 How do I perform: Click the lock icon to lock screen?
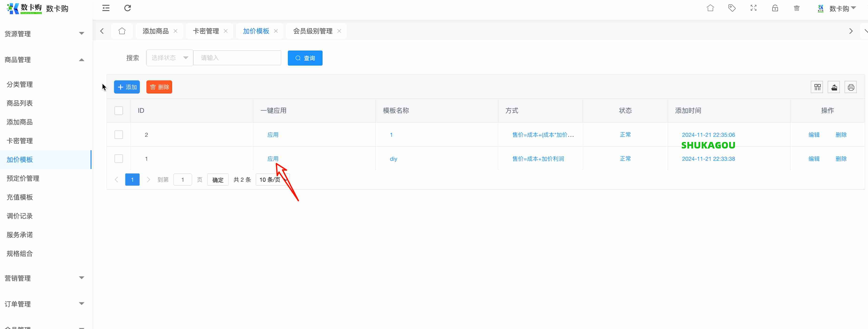775,8
